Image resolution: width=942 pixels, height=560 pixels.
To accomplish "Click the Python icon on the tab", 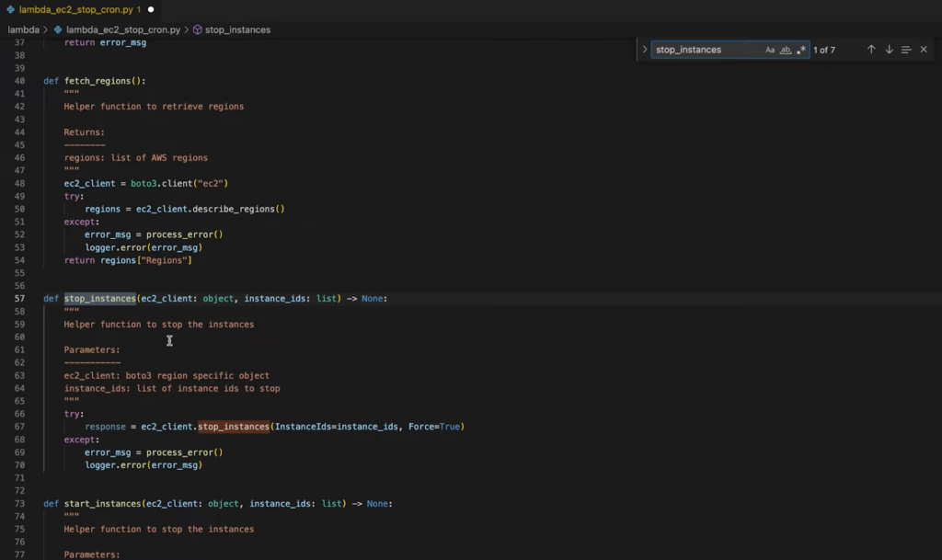I will pyautogui.click(x=10, y=9).
